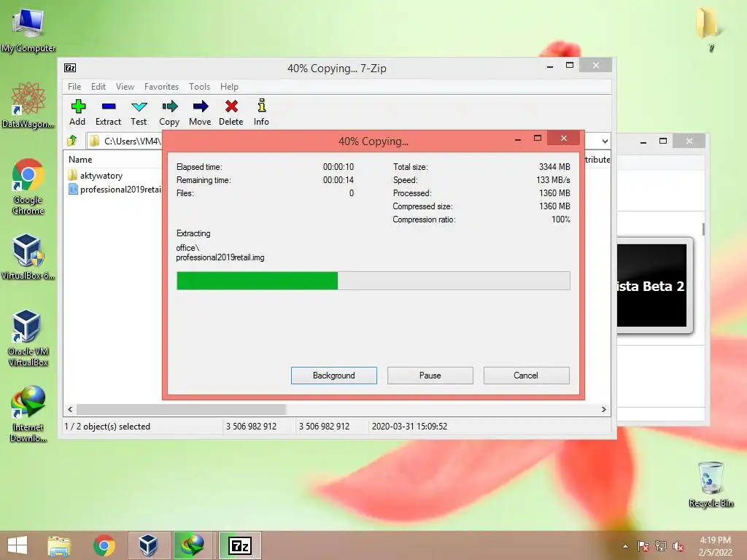
Task: Click status text '1 / 2 object(s) selected'
Action: (x=107, y=426)
